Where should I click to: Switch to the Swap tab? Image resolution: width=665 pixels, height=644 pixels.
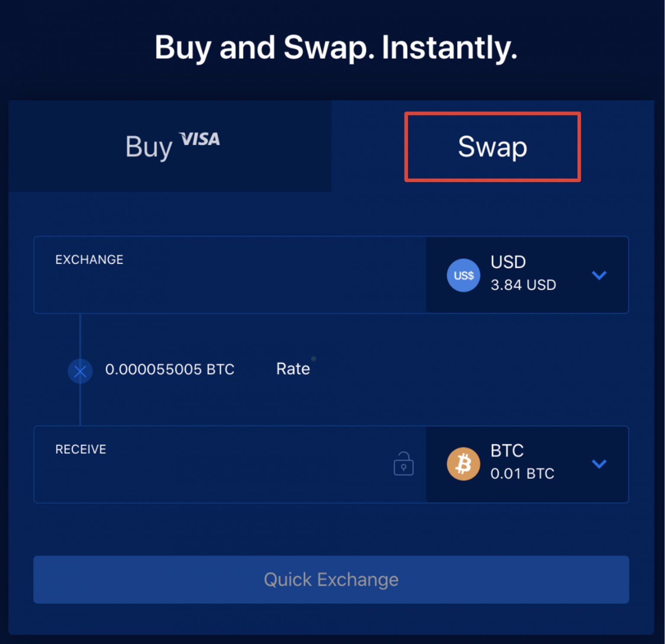(492, 146)
